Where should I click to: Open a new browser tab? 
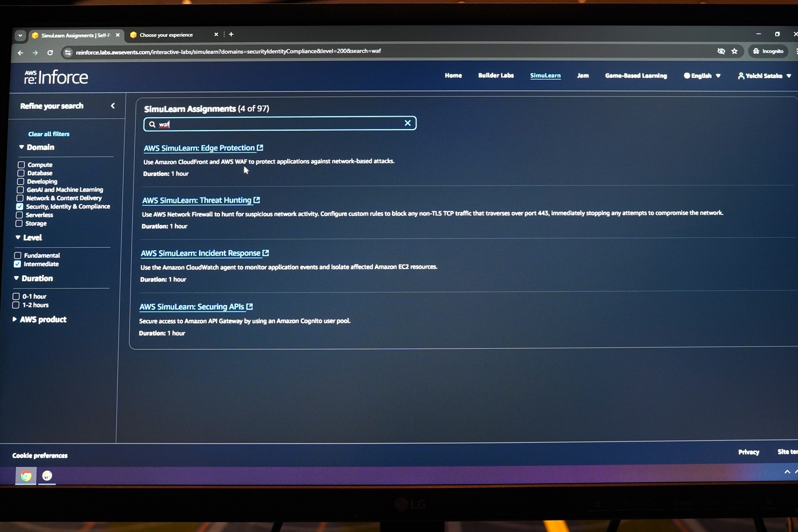click(x=231, y=34)
